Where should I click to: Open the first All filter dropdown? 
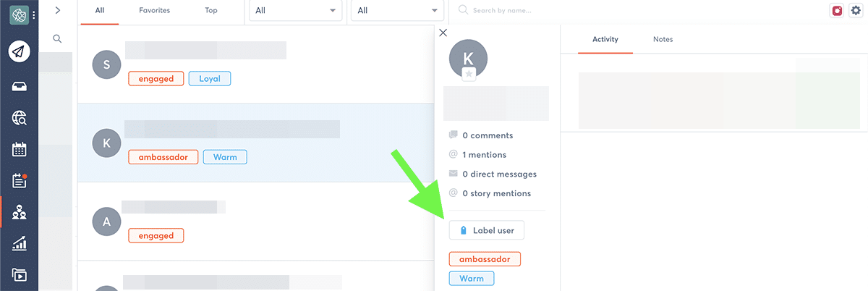(x=295, y=11)
